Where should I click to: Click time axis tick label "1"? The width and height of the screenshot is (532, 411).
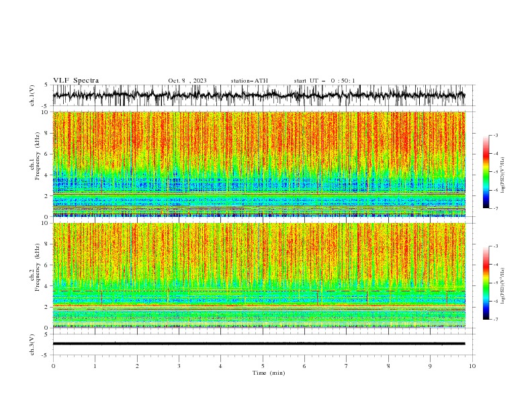[95, 366]
